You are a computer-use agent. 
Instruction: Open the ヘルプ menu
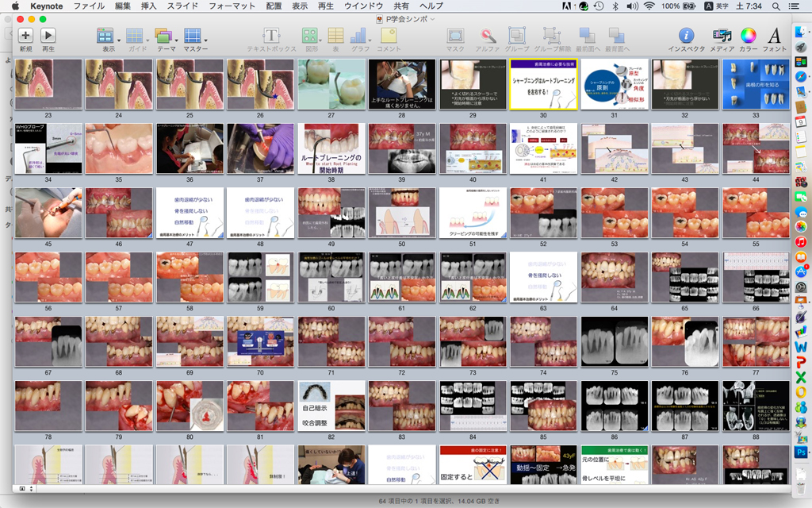pyautogui.click(x=431, y=6)
